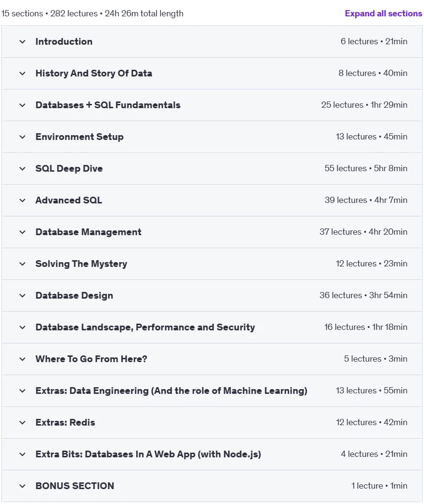Open the Database Design section title
Image resolution: width=424 pixels, height=504 pixels.
click(74, 296)
